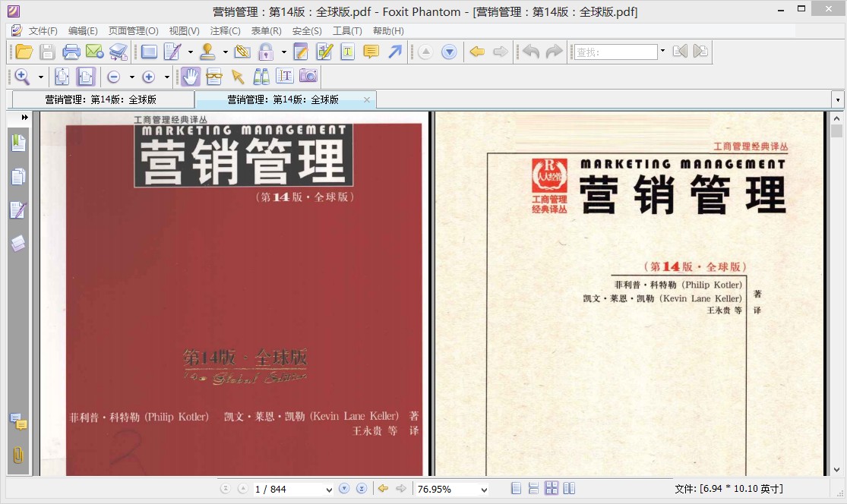The image size is (847, 504).
Task: Click the padlock security icon
Action: click(x=266, y=52)
